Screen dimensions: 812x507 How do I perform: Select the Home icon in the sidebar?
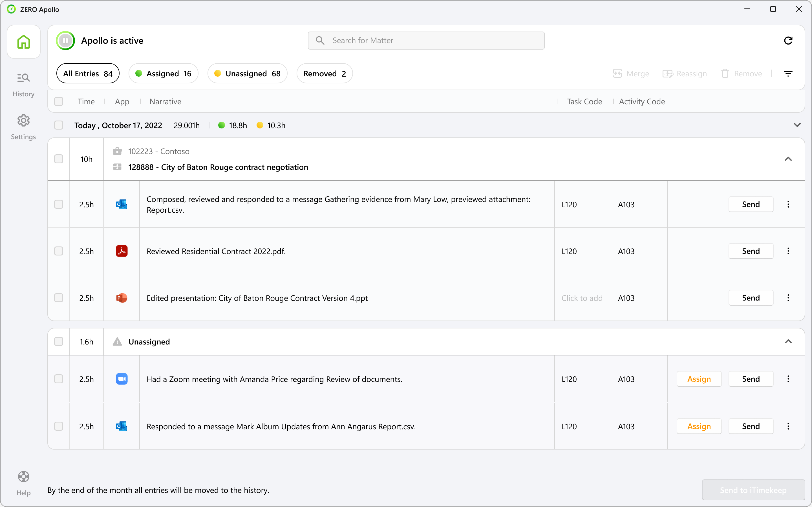pos(23,41)
